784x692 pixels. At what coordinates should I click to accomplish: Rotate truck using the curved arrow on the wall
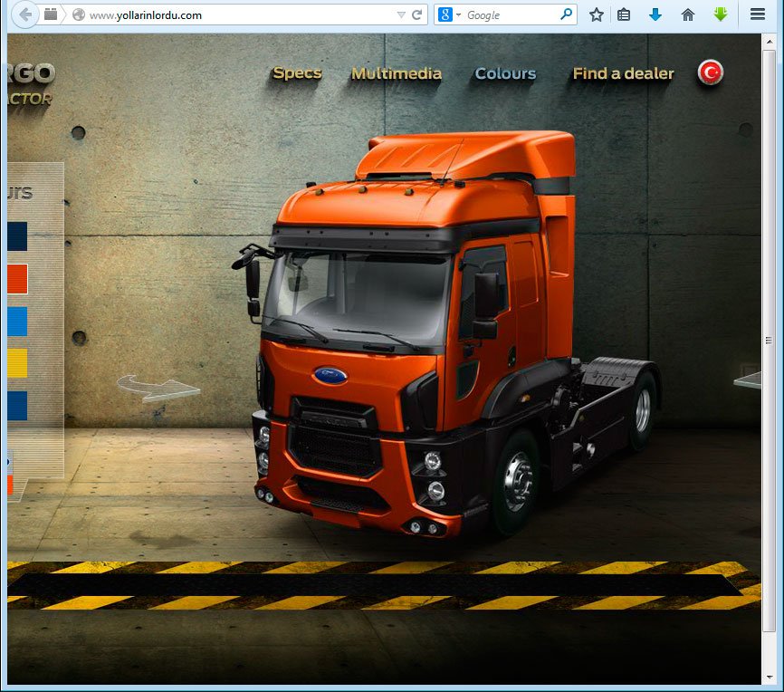tap(158, 388)
